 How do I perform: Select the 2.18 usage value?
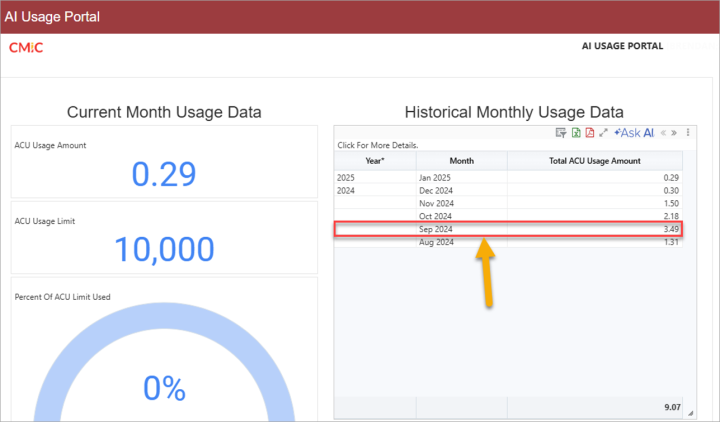pos(671,216)
